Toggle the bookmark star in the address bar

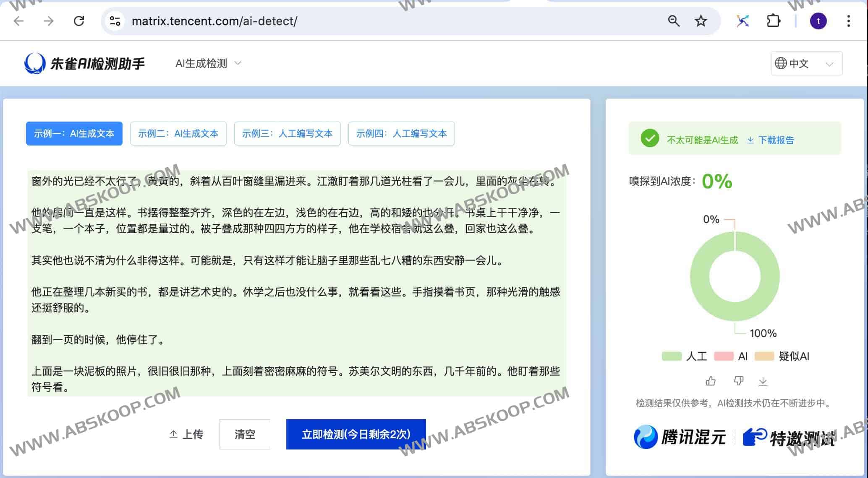(700, 21)
